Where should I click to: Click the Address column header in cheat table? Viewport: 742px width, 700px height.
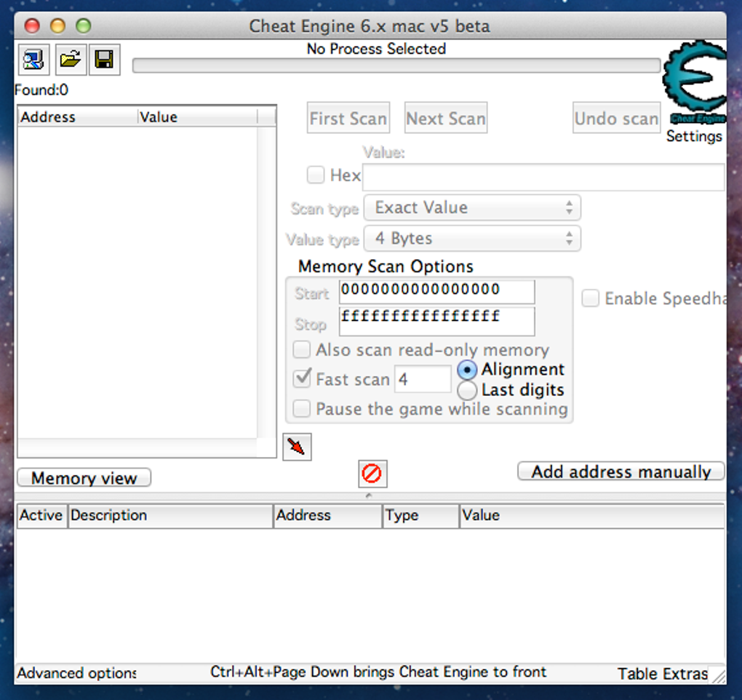point(328,515)
